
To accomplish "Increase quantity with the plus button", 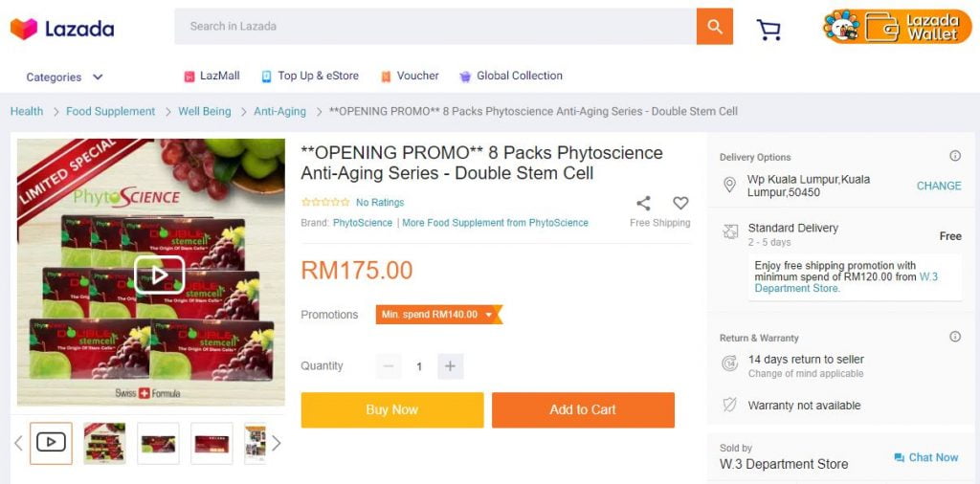I will [x=450, y=366].
